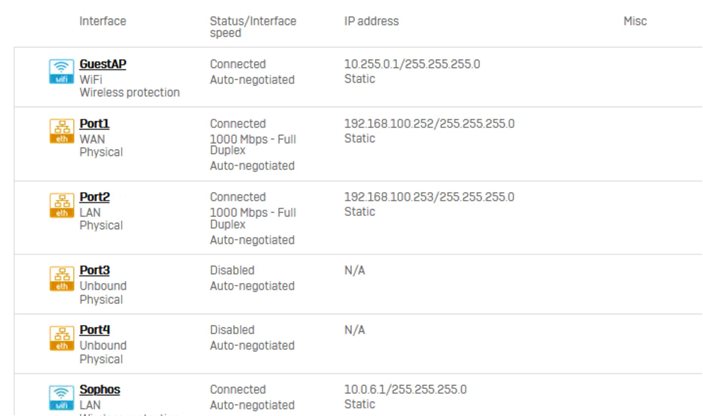Viewport: 703px width, 416px height.
Task: Click the Interface column header
Action: [x=103, y=21]
